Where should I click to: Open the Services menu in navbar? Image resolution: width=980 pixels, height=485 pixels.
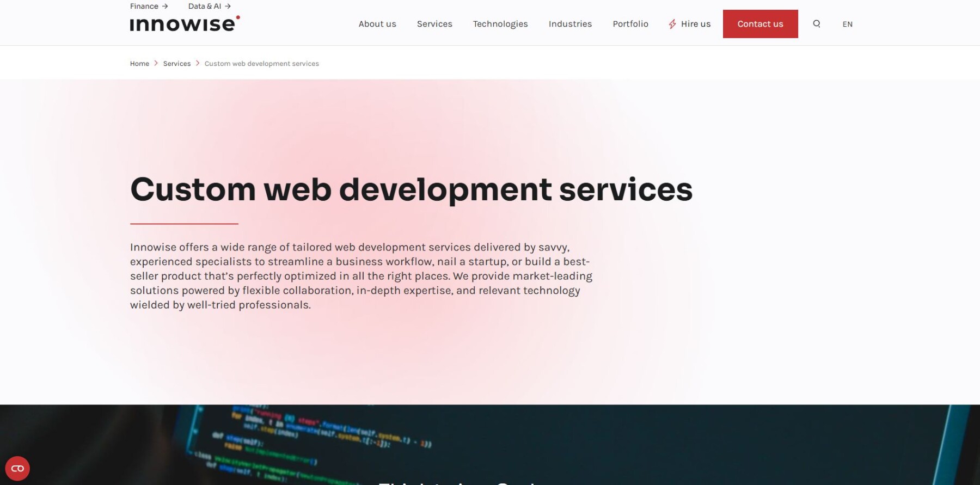(434, 24)
